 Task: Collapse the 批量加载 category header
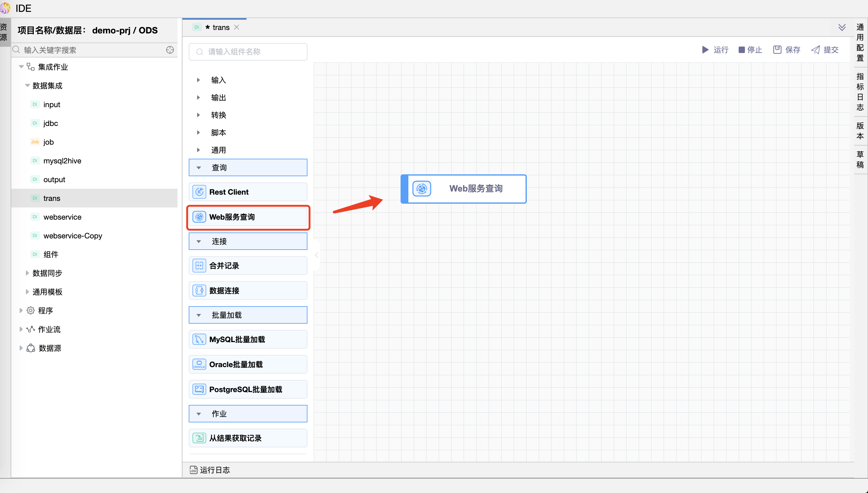coord(199,315)
